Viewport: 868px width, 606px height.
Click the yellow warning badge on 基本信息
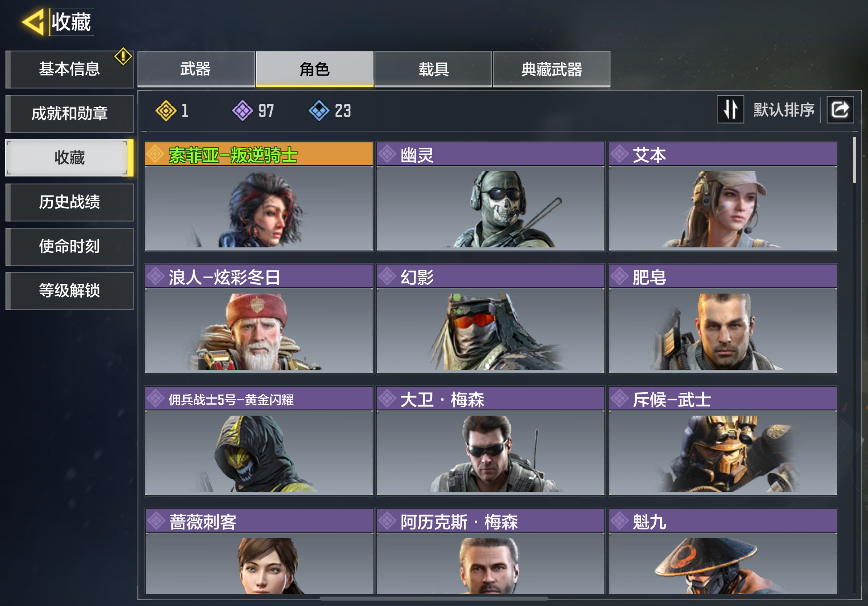coord(123,57)
